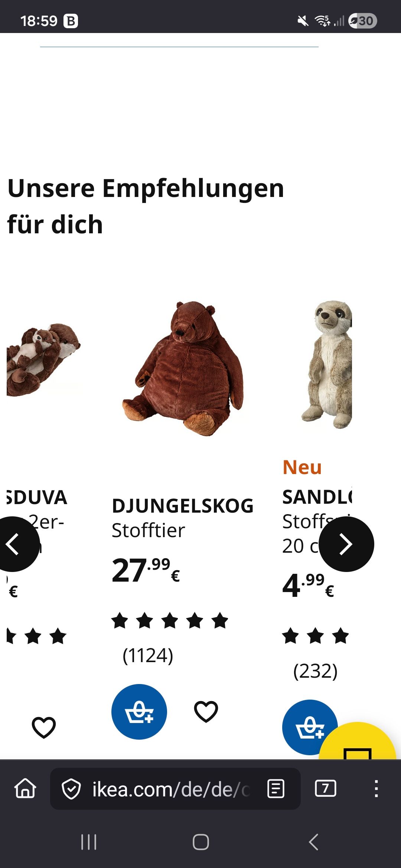This screenshot has height=868, width=401.
Task: Open DJUNGELSKOG product title link
Action: click(183, 506)
